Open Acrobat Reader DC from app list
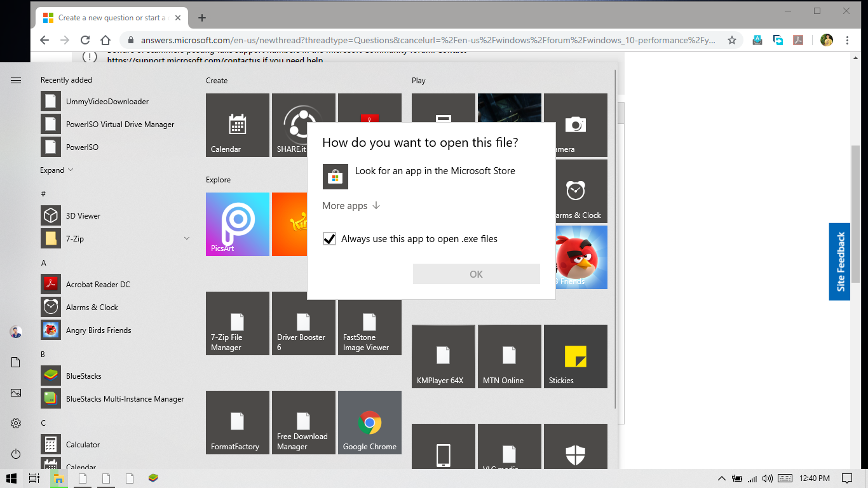Screen dimensions: 868x488 (114, 285)
